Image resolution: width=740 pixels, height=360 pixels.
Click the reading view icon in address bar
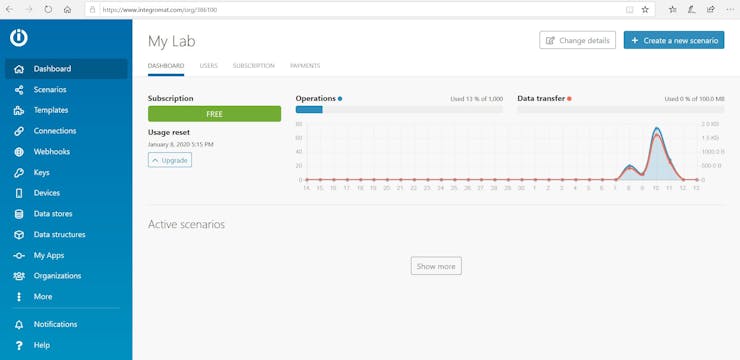pos(629,9)
